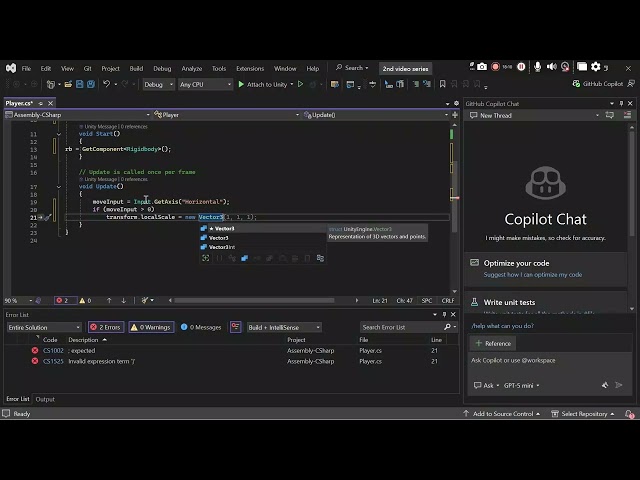The image size is (640, 480).
Task: Click the editor horizontal scrollbar thumb
Action: 254,300
